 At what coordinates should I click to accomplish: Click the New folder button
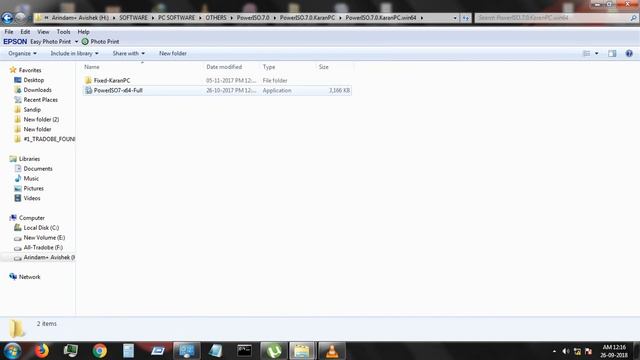point(173,53)
